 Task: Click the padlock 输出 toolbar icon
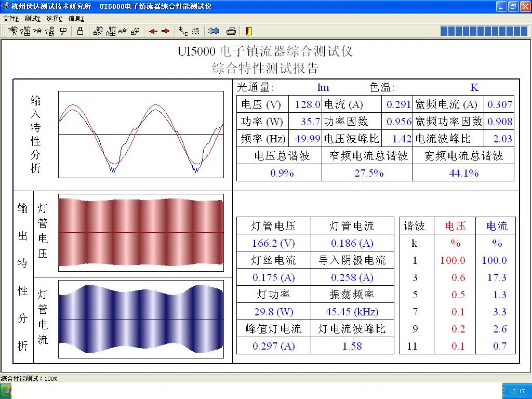point(111,31)
